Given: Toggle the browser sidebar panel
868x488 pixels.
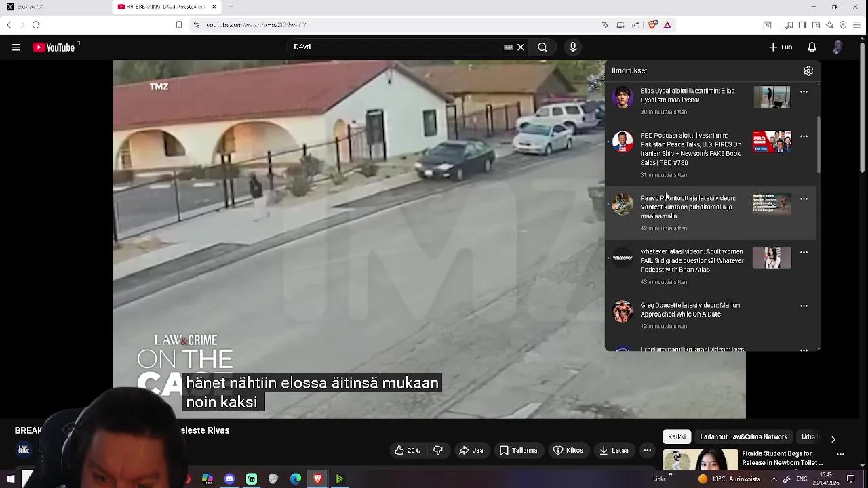Looking at the screenshot, I should click(802, 25).
